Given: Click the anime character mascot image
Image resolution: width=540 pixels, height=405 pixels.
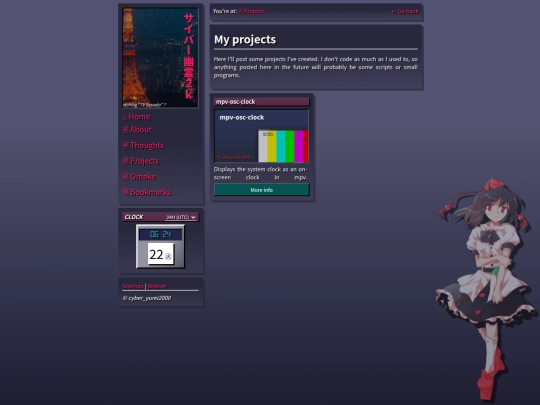Looking at the screenshot, I should point(486,289).
